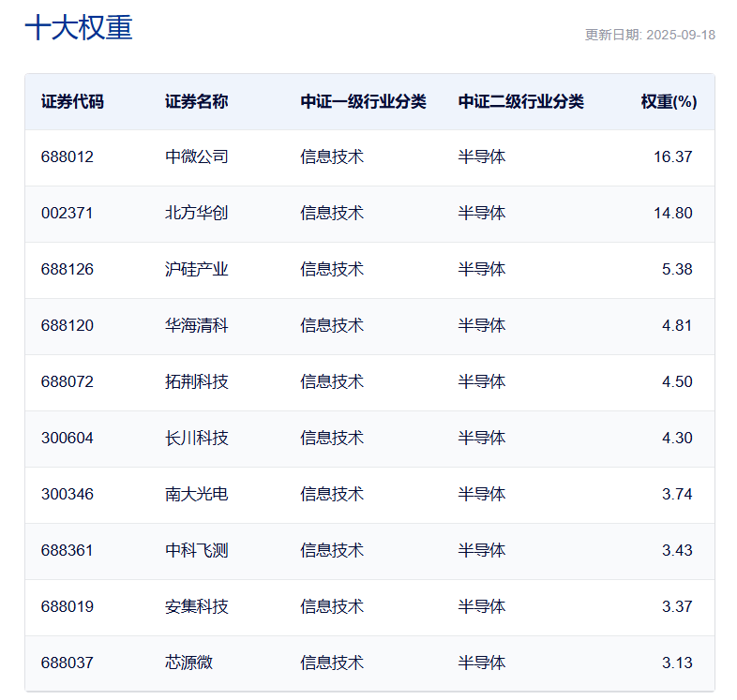Select the 拓荆科技 row name
Image resolution: width=737 pixels, height=700 pixels.
coord(197,381)
